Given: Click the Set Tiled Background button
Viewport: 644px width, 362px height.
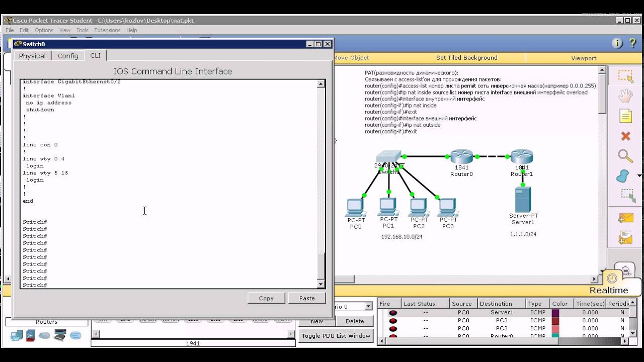Looking at the screenshot, I should [467, 58].
